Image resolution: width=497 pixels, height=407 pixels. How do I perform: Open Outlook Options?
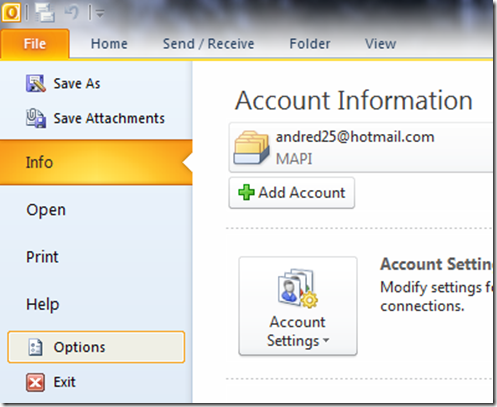coord(96,347)
